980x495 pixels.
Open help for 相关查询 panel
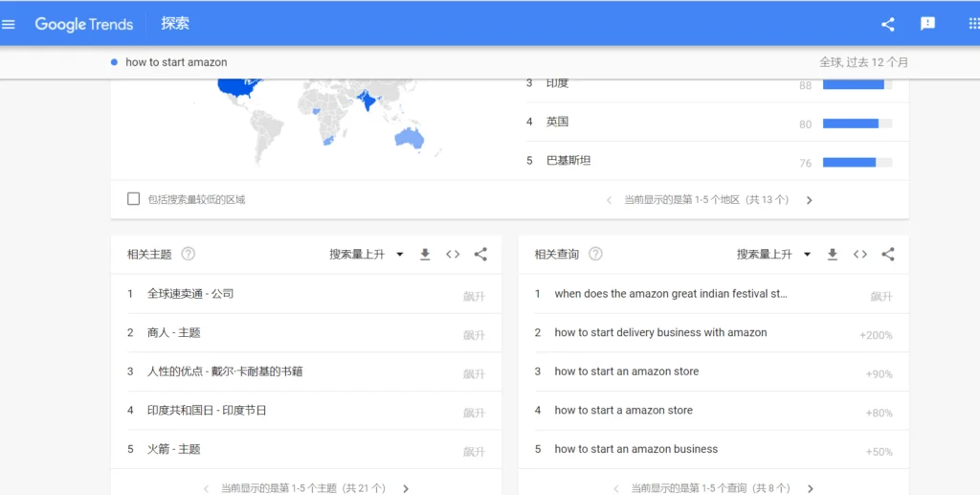tap(595, 254)
